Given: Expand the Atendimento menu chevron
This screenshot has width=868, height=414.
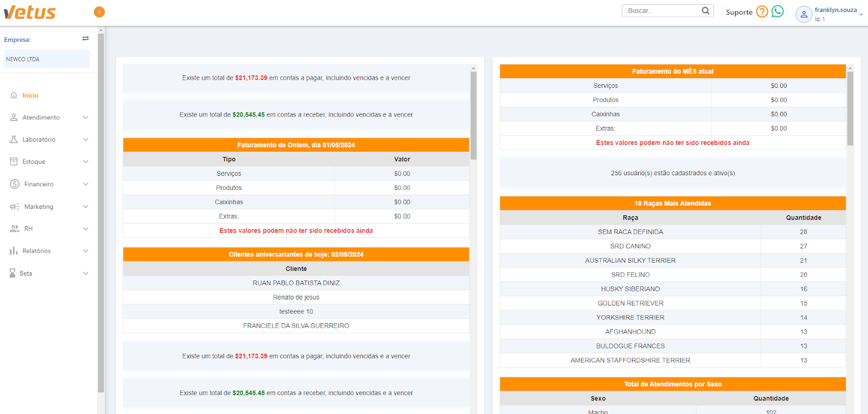Looking at the screenshot, I should pos(85,118).
